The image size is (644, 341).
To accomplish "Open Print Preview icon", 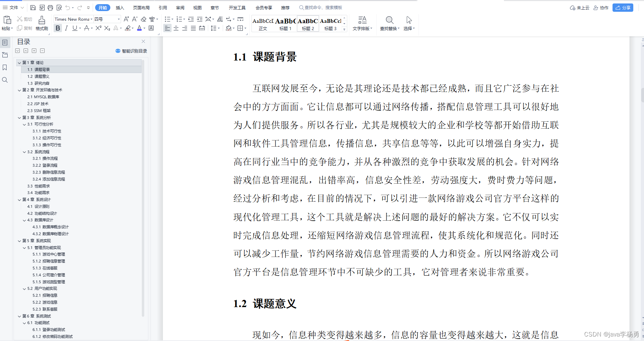I will tap(59, 8).
